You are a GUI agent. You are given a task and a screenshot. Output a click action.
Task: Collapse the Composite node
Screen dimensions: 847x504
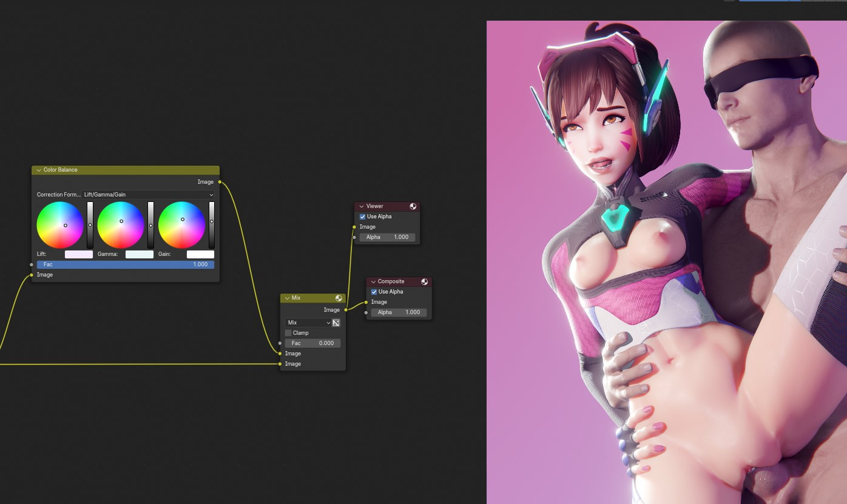point(373,282)
